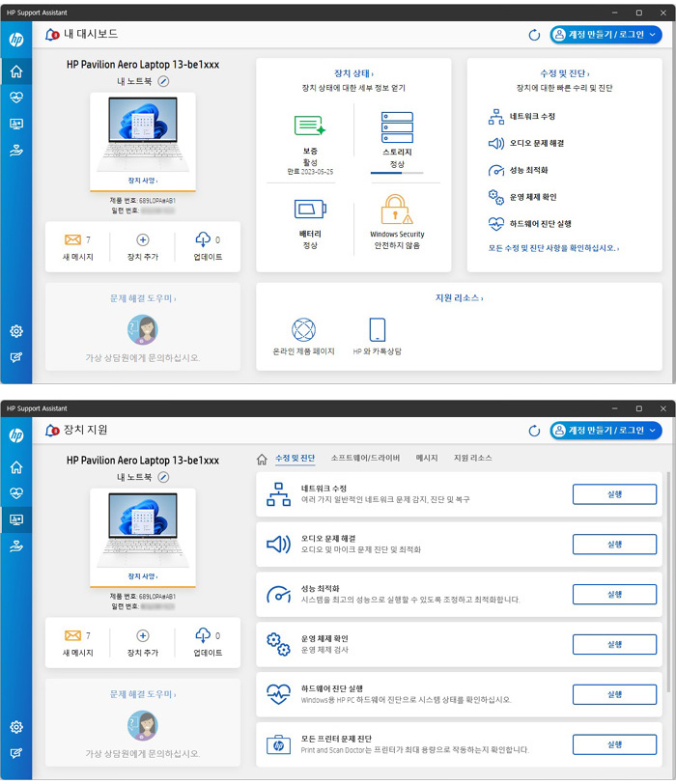Run 오디오 문제 해결 with 실행 button
This screenshot has height=784, width=676.
[x=614, y=545]
